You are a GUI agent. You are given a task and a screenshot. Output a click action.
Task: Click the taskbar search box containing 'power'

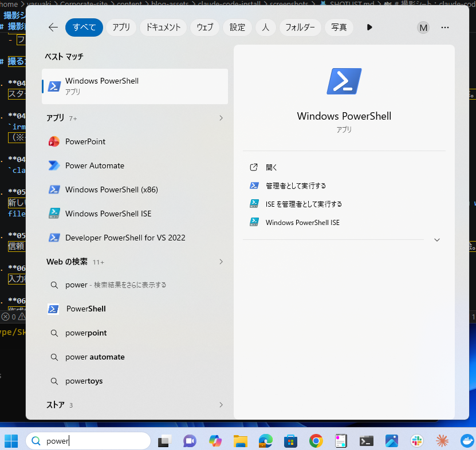click(88, 441)
